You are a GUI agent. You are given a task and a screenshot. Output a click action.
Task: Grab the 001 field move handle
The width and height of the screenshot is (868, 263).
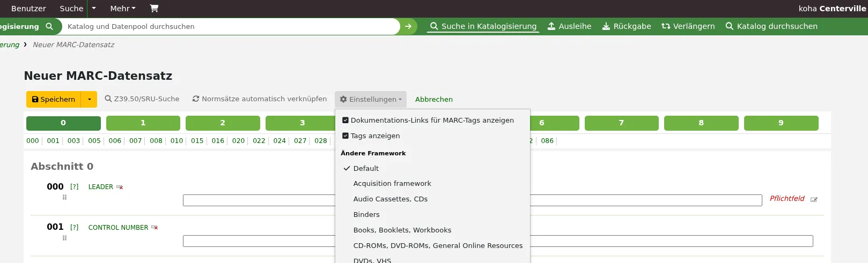click(x=64, y=238)
